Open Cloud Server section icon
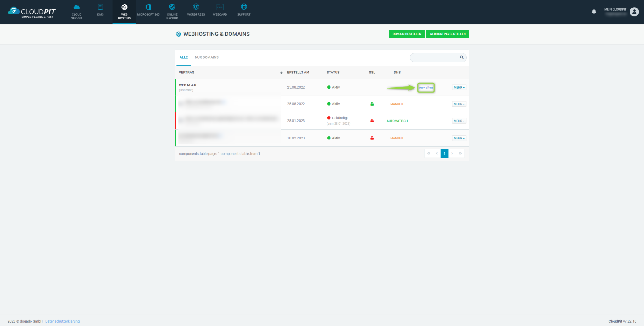 click(x=76, y=8)
